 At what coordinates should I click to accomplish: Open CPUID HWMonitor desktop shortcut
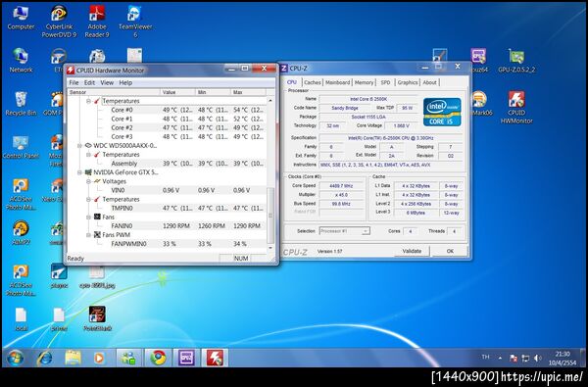(x=516, y=107)
